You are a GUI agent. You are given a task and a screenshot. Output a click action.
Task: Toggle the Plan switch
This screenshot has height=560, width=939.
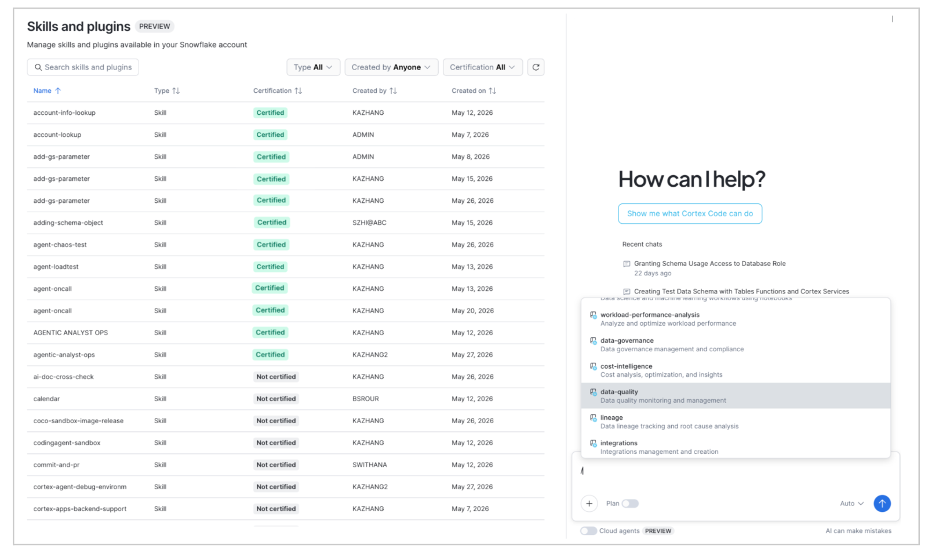(x=630, y=504)
